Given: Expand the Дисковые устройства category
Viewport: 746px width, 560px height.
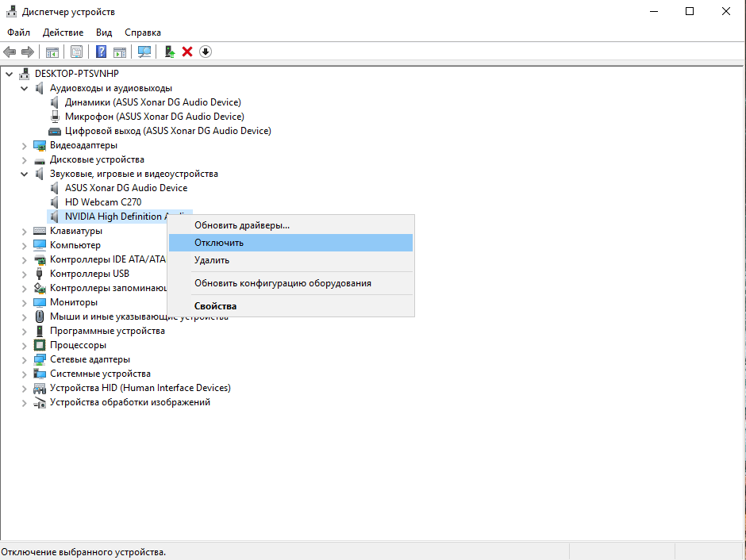Looking at the screenshot, I should point(25,160).
